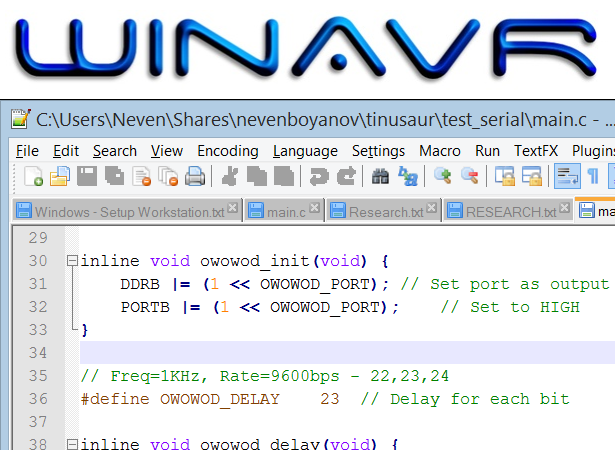Viewport: 615px width, 450px height.
Task: Open the Language menu
Action: point(305,151)
